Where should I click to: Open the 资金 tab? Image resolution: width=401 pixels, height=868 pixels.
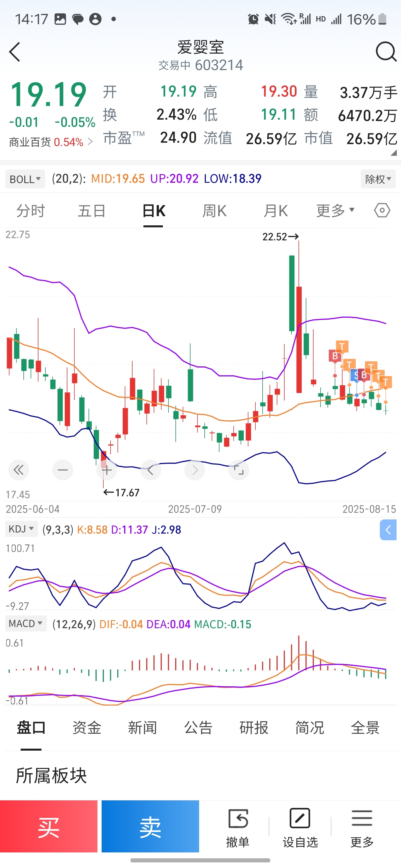87,728
